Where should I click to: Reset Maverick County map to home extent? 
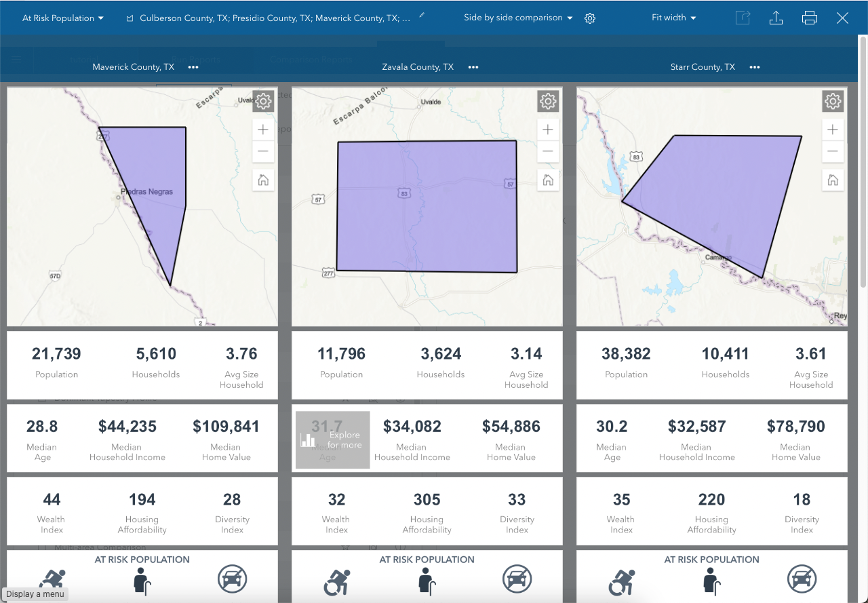[x=263, y=180]
